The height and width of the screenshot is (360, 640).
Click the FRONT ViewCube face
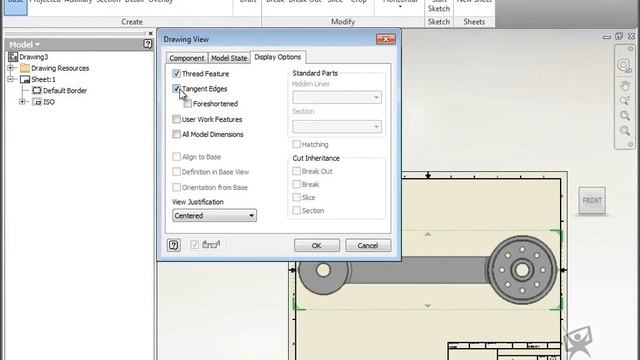point(592,200)
